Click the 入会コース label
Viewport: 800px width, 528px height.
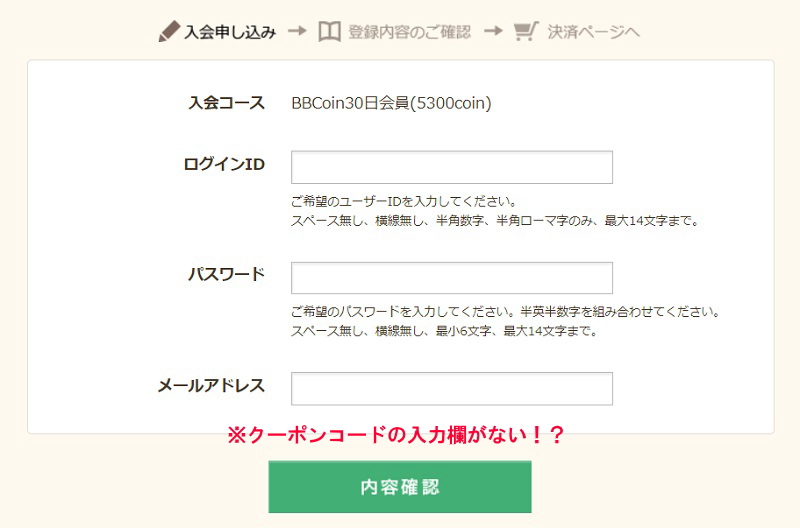(227, 102)
